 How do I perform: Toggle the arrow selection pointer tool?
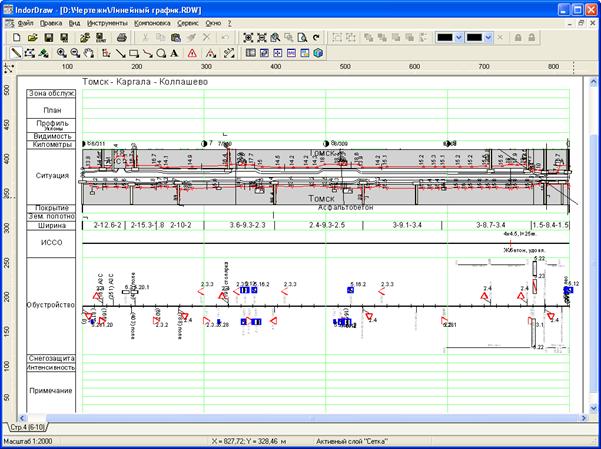click(16, 53)
